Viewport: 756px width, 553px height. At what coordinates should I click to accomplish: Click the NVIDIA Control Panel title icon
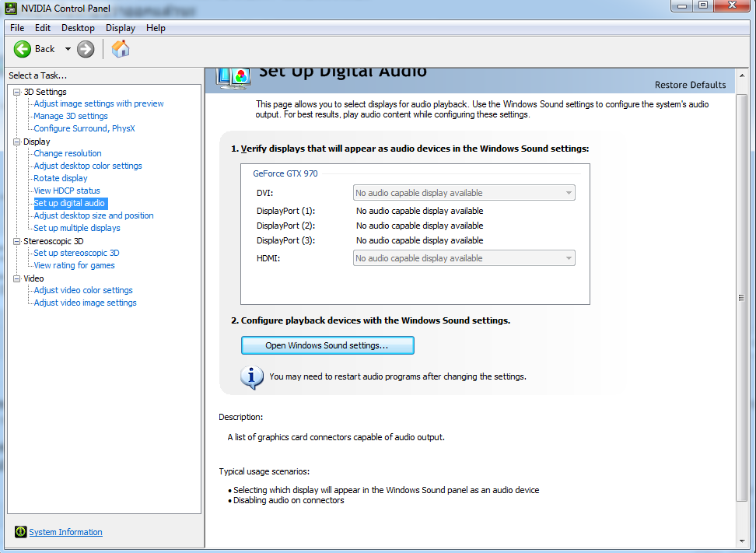[x=11, y=9]
